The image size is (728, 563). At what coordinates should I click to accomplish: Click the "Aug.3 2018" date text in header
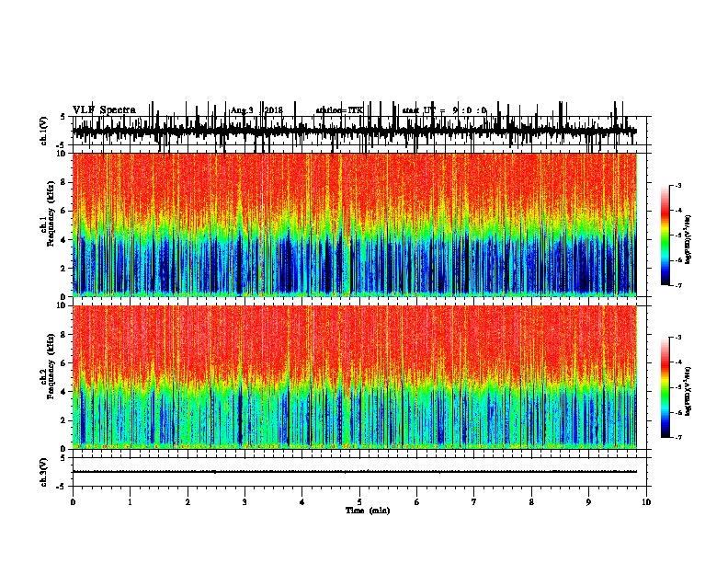pos(256,110)
